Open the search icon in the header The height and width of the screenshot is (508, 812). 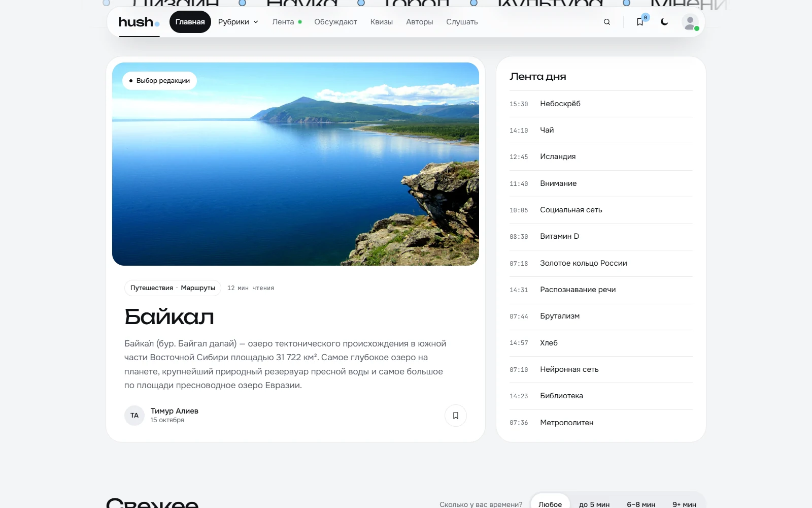point(606,22)
